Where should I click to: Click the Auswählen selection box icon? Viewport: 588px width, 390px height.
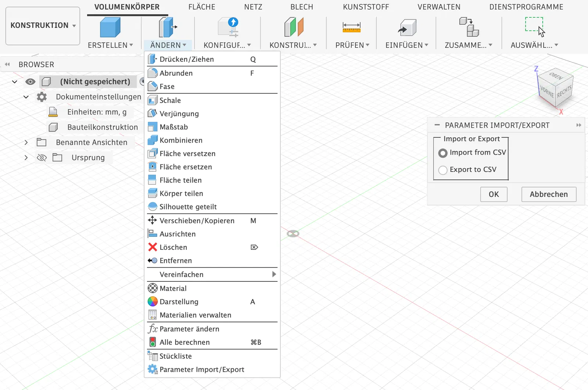(x=535, y=27)
